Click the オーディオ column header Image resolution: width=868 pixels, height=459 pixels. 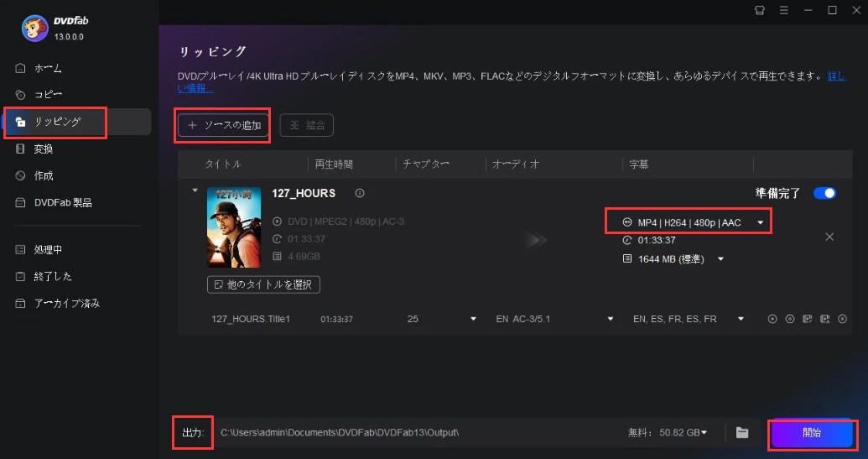(x=516, y=164)
